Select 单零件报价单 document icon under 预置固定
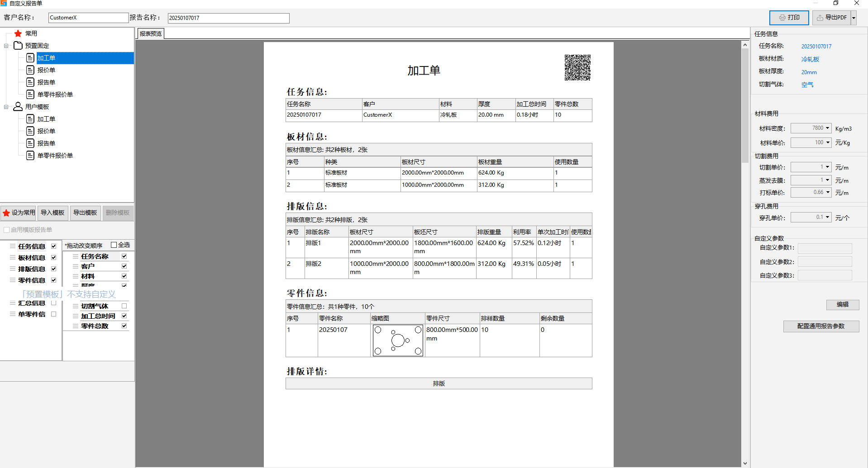 tap(30, 95)
